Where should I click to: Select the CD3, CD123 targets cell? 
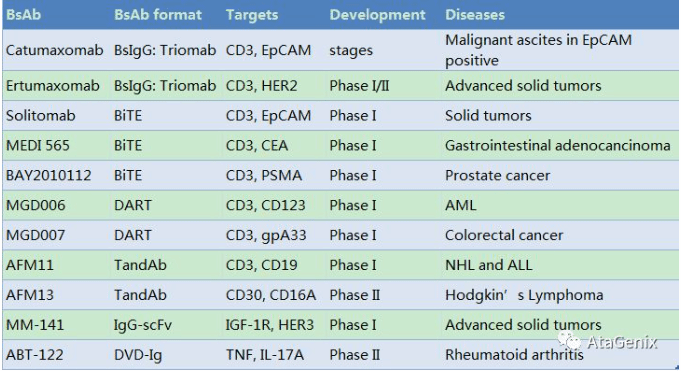(266, 205)
